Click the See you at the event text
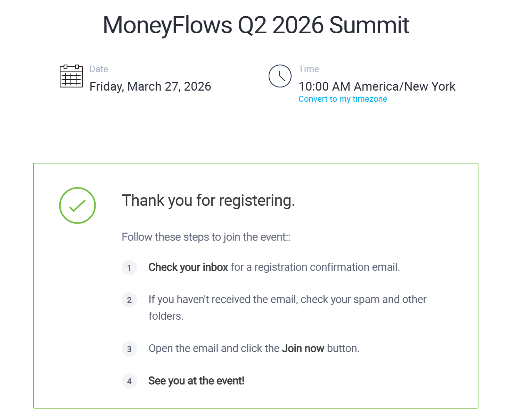This screenshot has width=508, height=420. tap(196, 381)
